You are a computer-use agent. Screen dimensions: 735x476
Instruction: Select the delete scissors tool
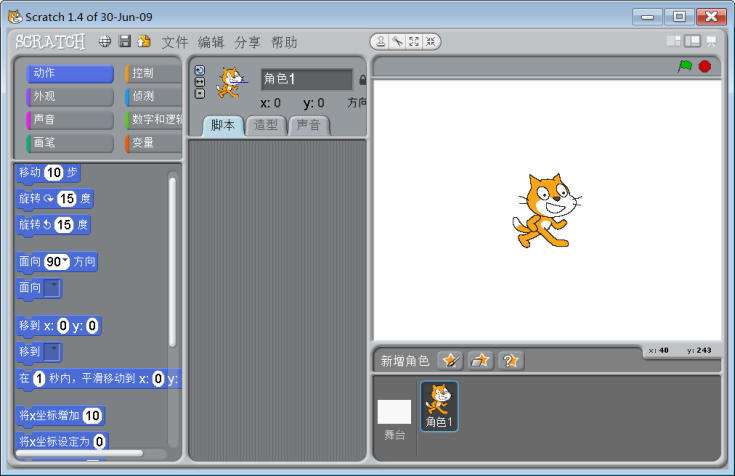[398, 42]
